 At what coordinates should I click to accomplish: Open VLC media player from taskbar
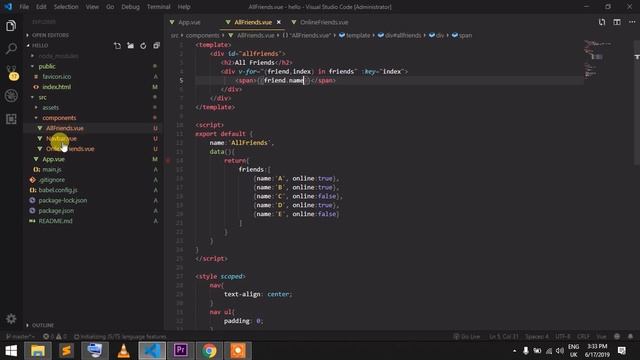(x=123, y=351)
